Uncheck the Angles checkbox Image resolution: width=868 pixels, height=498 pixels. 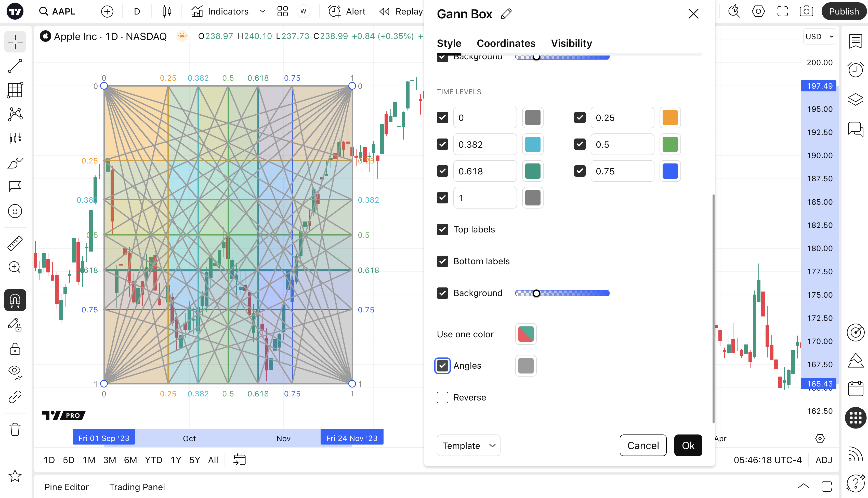(442, 366)
